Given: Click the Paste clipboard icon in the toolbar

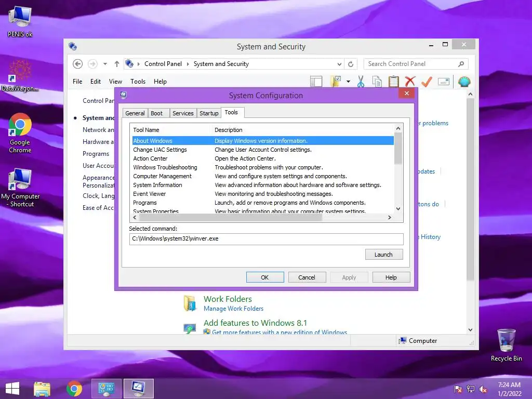Looking at the screenshot, I should pyautogui.click(x=394, y=82).
